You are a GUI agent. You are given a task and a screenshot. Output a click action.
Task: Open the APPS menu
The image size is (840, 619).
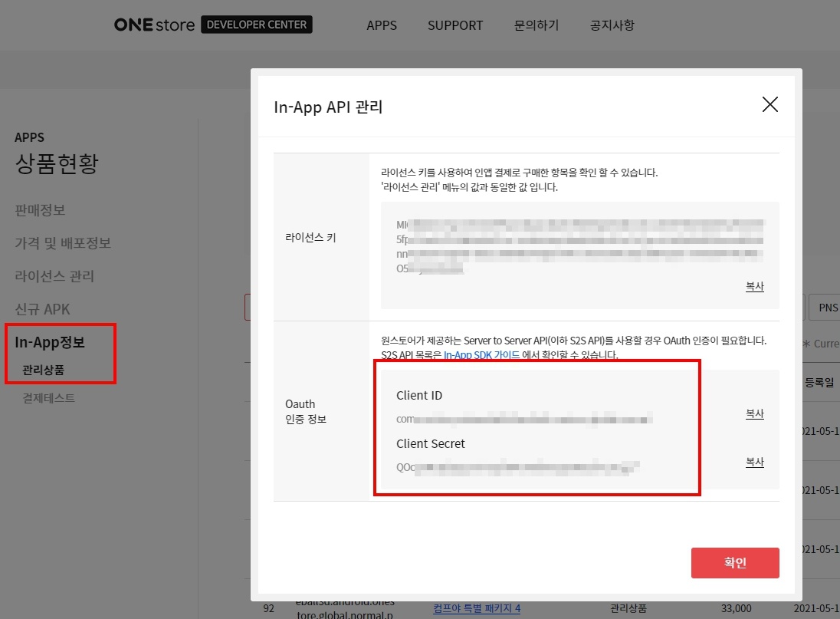[382, 25]
